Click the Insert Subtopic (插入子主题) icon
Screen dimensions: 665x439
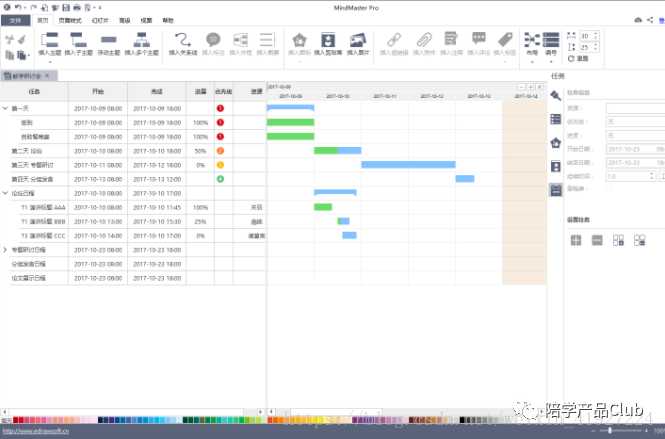click(78, 40)
